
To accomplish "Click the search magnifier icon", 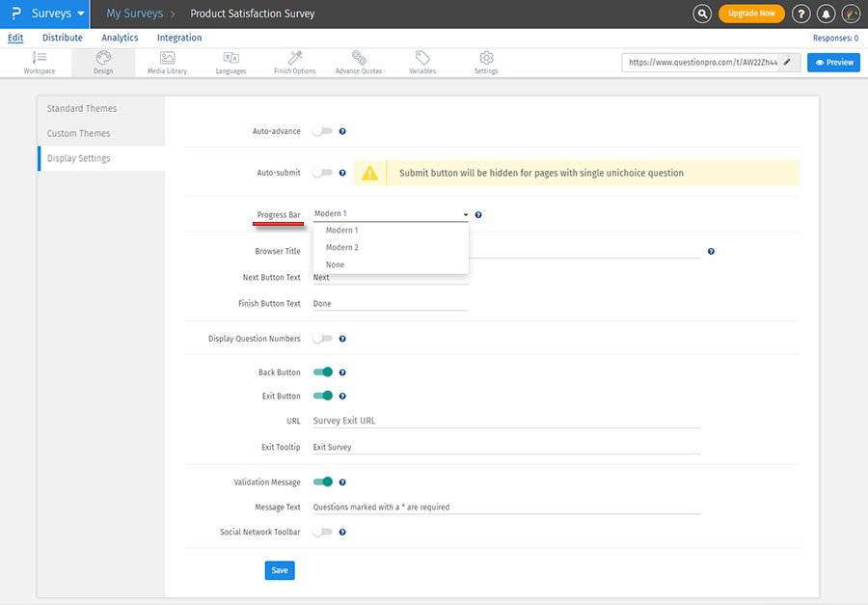I will (702, 14).
